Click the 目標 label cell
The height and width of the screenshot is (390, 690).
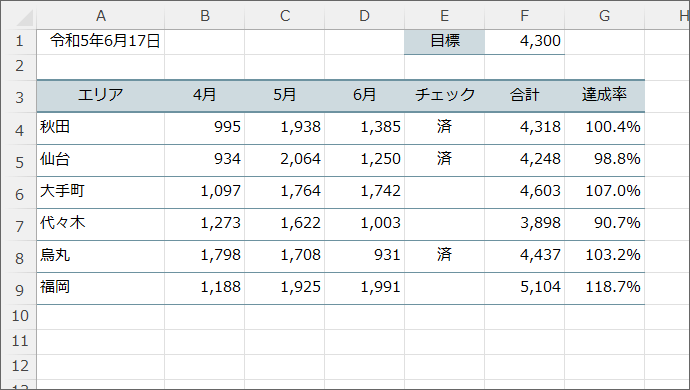444,42
